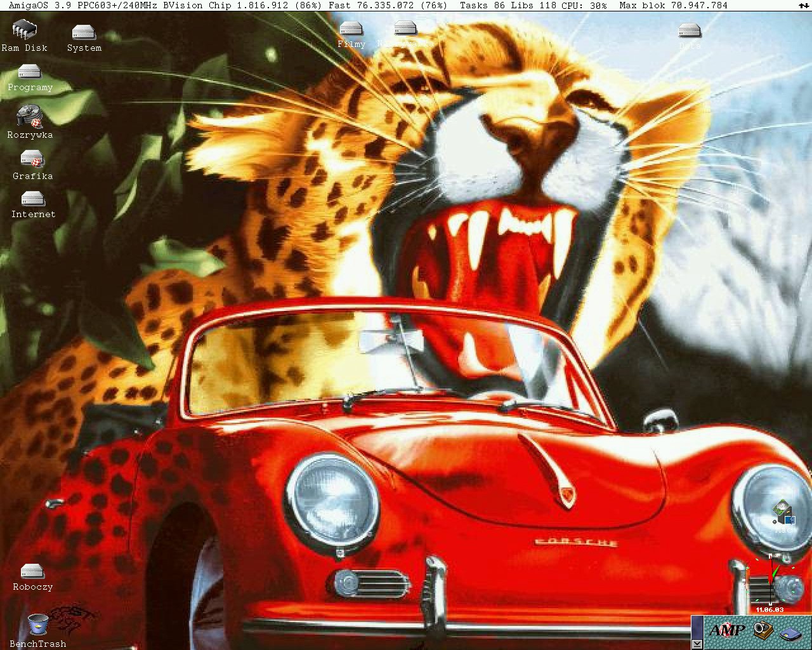Click the analog clock showing 11.06.03
Screen dimensions: 812x650
click(x=769, y=583)
